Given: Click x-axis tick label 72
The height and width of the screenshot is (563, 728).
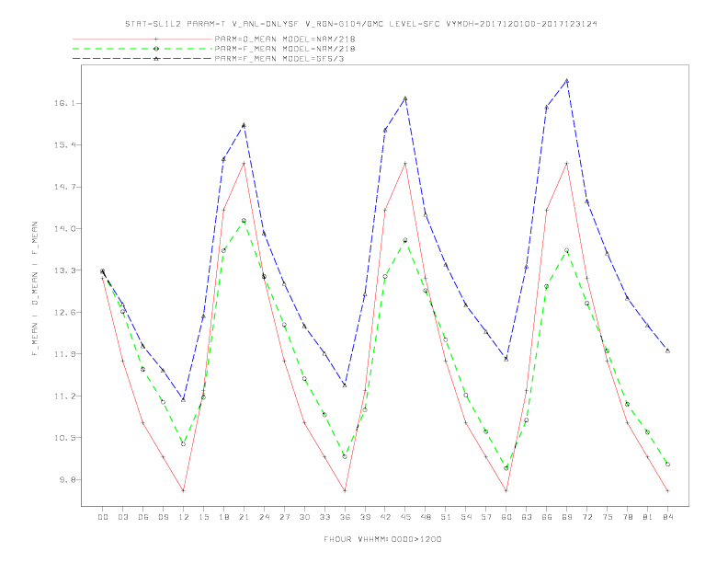Looking at the screenshot, I should coord(586,517).
